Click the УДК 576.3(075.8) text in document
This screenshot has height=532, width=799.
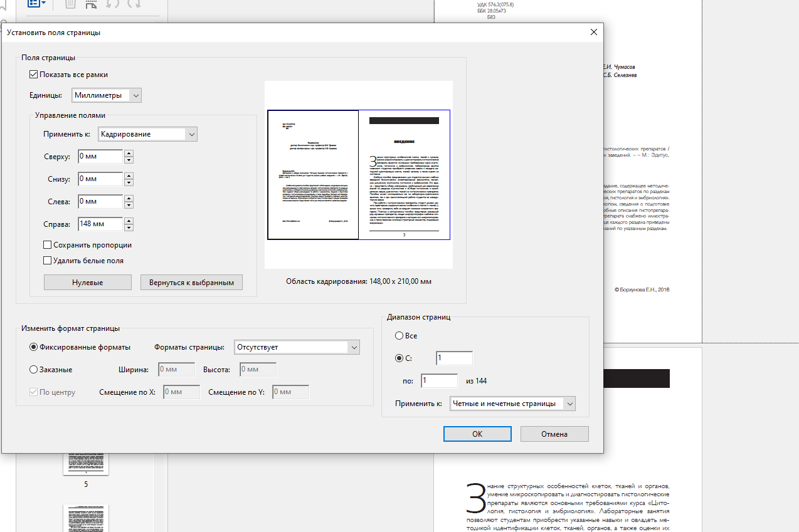[x=495, y=4]
